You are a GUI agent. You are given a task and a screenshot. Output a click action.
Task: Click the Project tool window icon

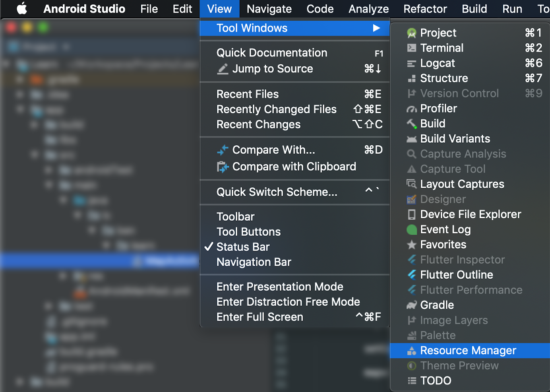(x=412, y=33)
